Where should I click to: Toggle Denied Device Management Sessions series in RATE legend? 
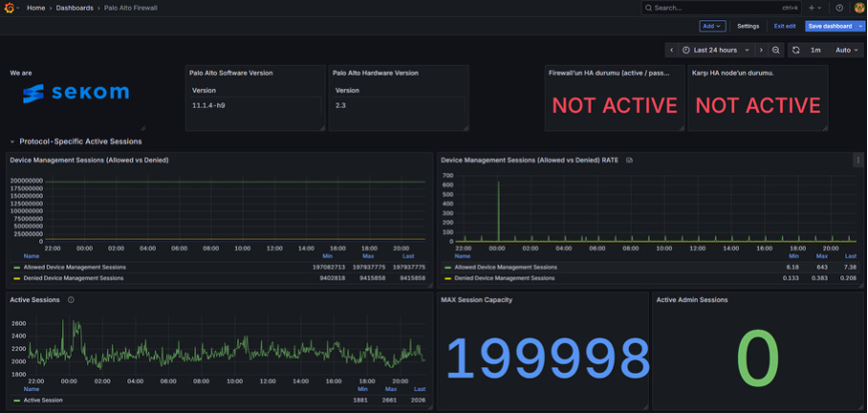tap(504, 278)
